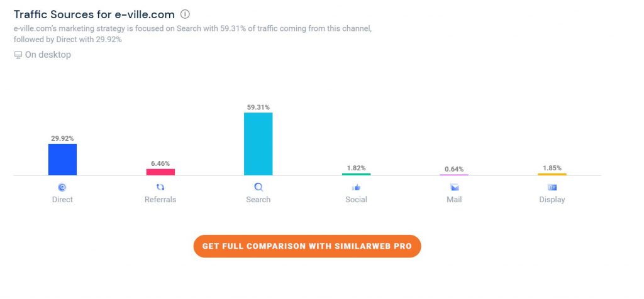Click the yellow Display bar

click(x=552, y=174)
